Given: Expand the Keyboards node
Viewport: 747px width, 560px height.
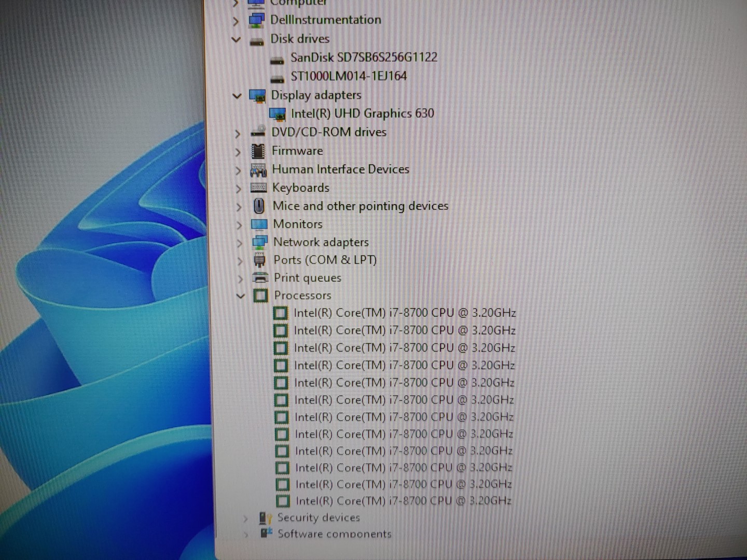Looking at the screenshot, I should click(x=239, y=189).
